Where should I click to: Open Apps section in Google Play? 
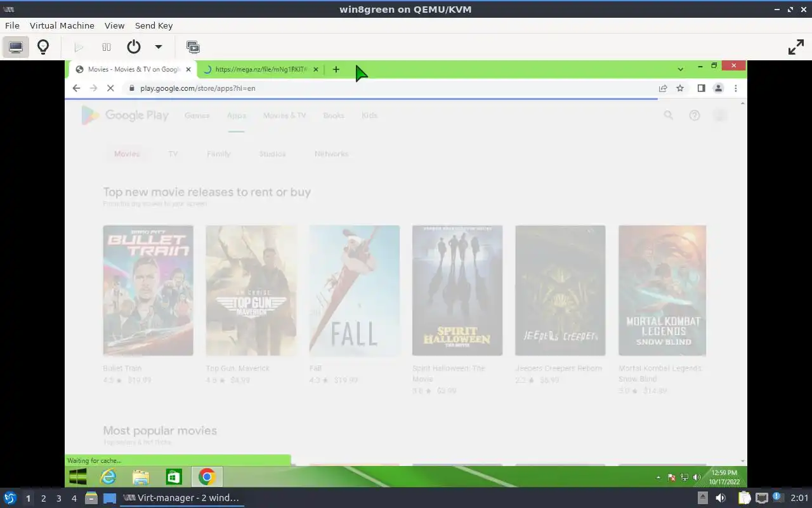click(x=236, y=116)
